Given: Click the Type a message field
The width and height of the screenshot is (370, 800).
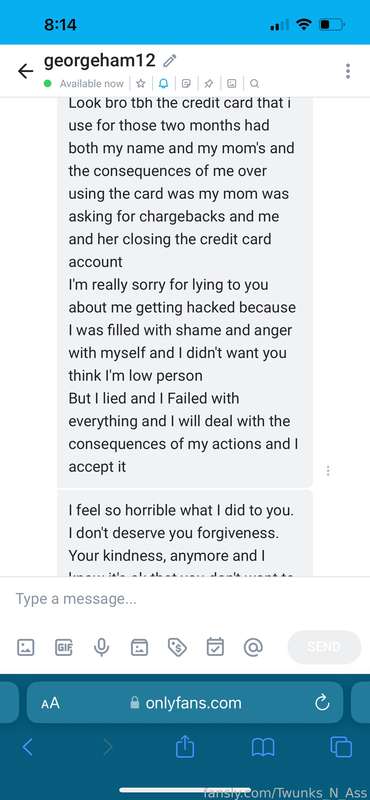Looking at the screenshot, I should [185, 598].
